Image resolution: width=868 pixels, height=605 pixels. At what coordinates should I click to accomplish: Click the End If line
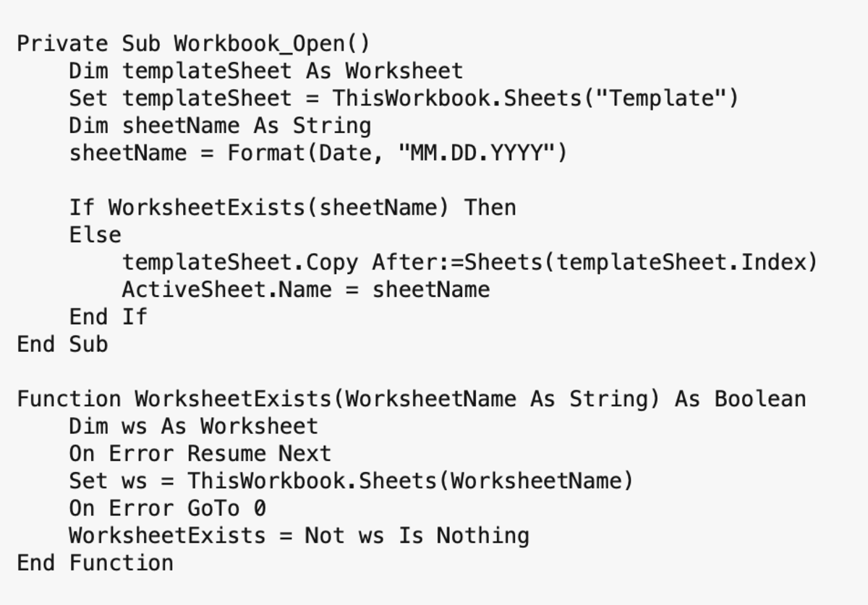click(109, 317)
